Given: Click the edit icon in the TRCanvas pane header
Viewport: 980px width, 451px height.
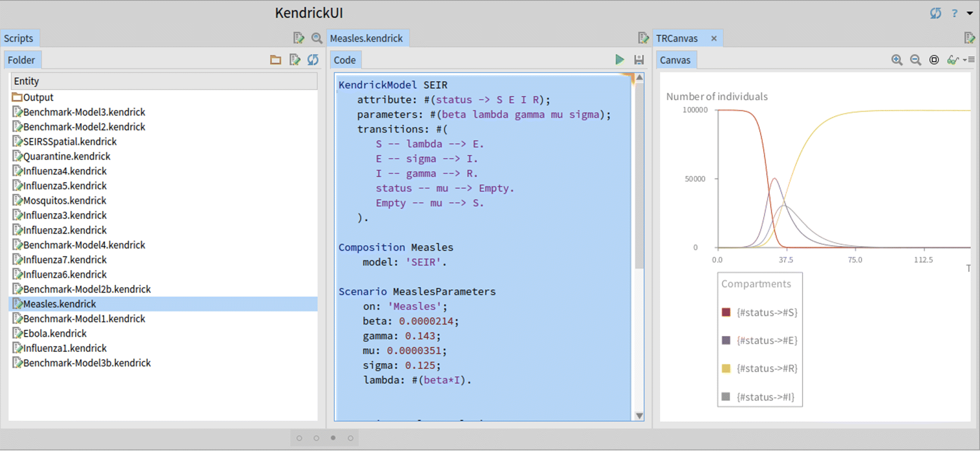Looking at the screenshot, I should tap(969, 38).
